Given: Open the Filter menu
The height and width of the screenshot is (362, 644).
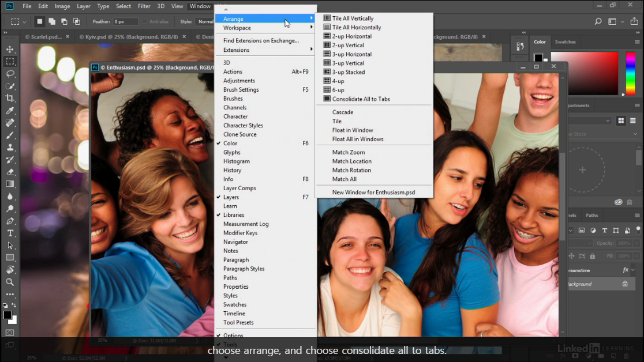Looking at the screenshot, I should click(144, 6).
